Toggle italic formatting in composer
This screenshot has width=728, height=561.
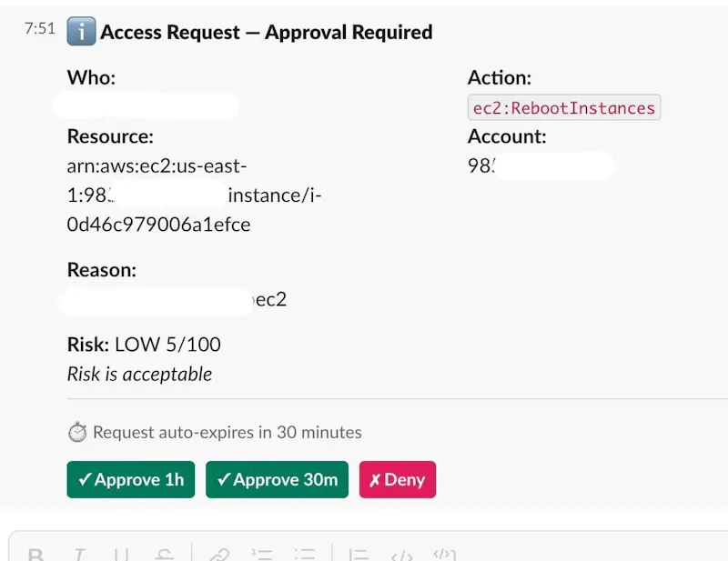[79, 555]
